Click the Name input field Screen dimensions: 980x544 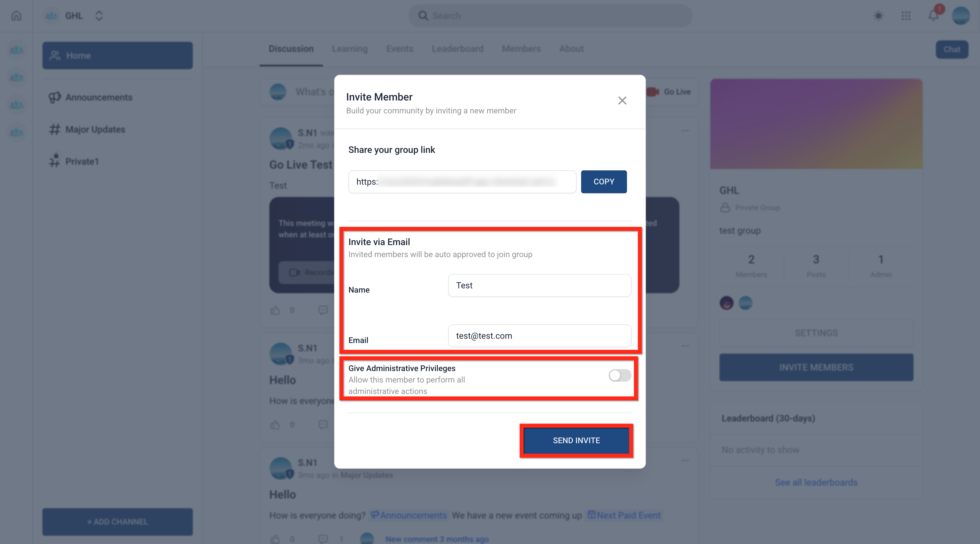[540, 285]
